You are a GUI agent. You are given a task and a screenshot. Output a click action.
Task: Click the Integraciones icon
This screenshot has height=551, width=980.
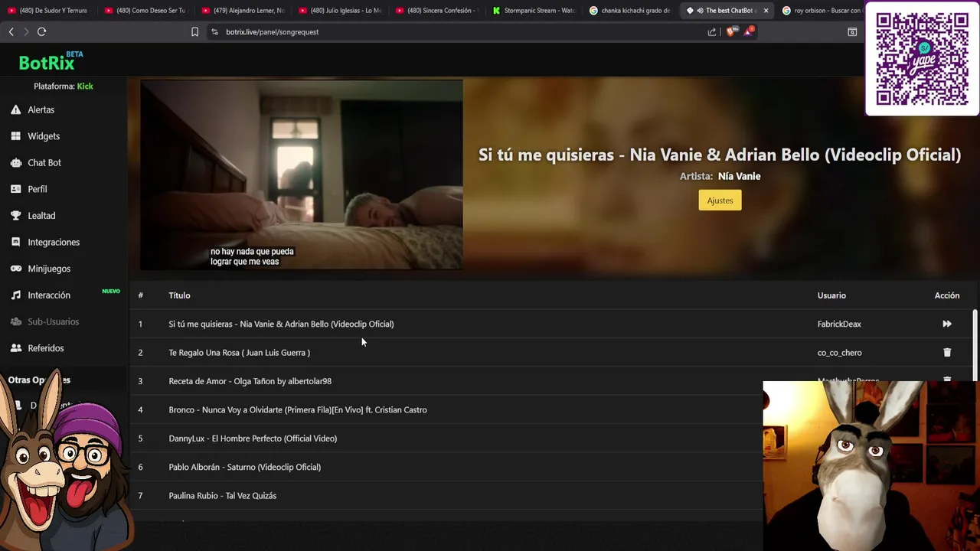[15, 242]
